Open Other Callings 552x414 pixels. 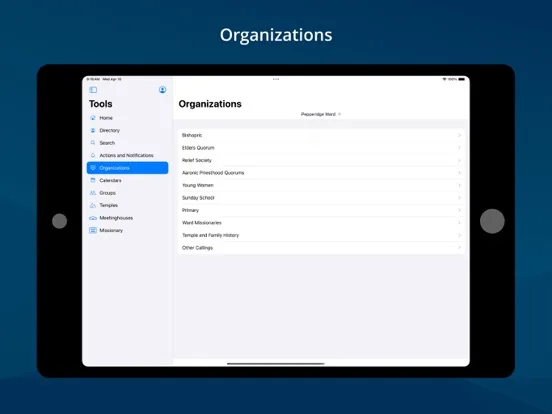(321, 248)
